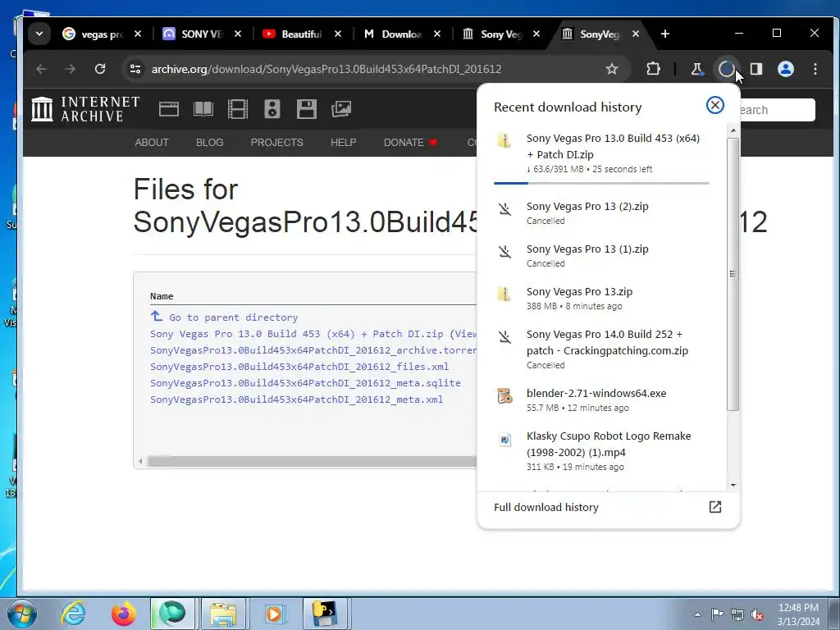840x630 pixels.
Task: Open Windows Explorer folder taskbar icon
Action: click(x=223, y=614)
